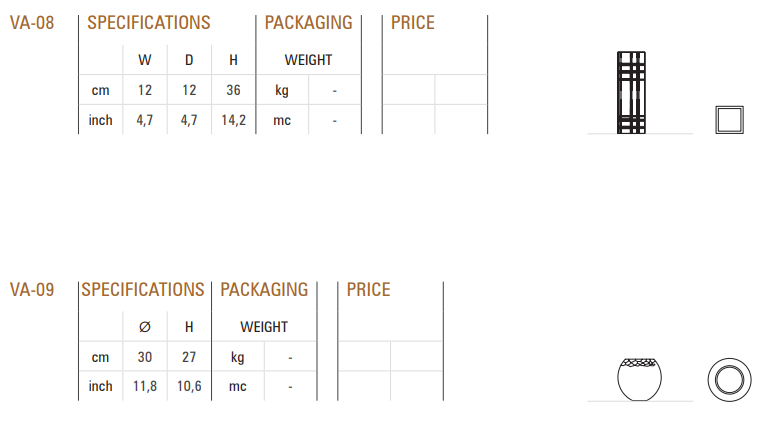Click the diameter symbol in VA-09 table

[144, 327]
